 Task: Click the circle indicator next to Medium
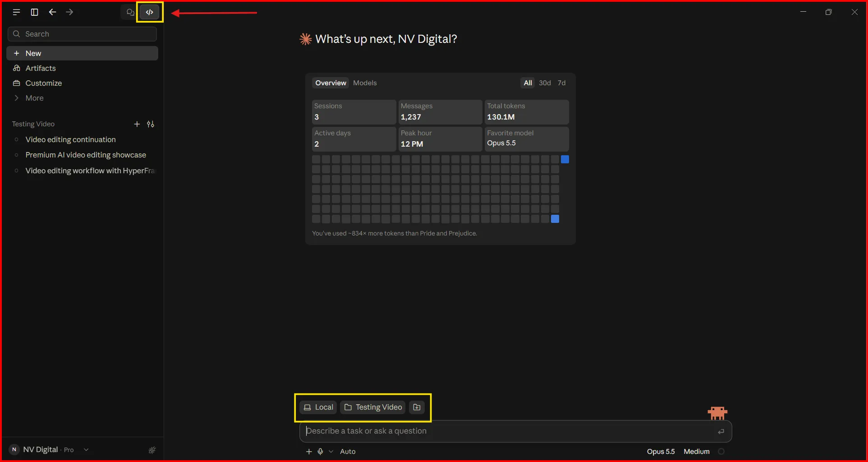721,452
